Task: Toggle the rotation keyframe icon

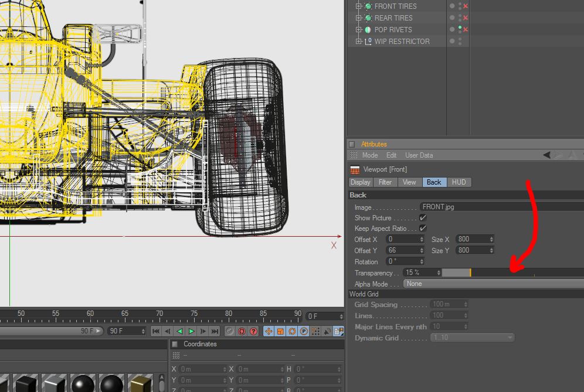Action: [x=292, y=331]
